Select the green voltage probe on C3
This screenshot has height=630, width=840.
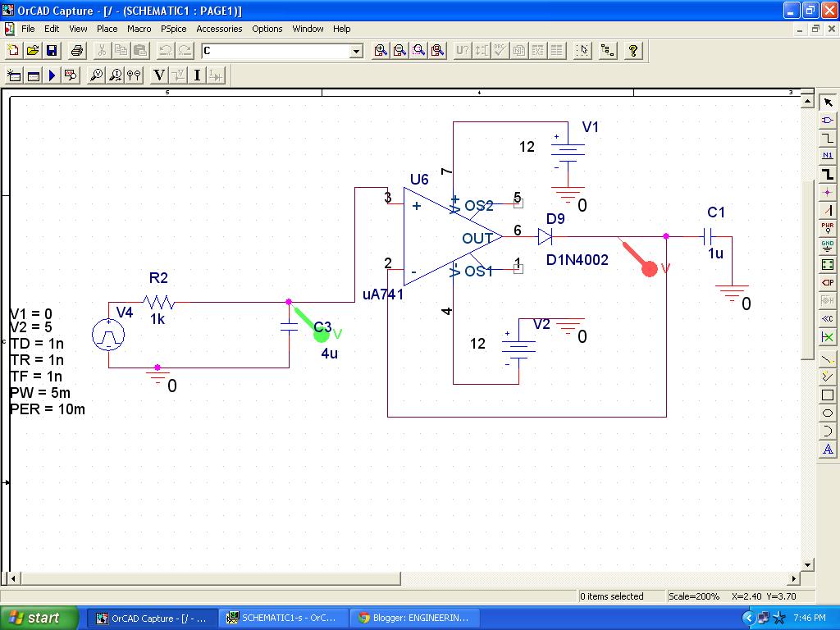point(320,336)
